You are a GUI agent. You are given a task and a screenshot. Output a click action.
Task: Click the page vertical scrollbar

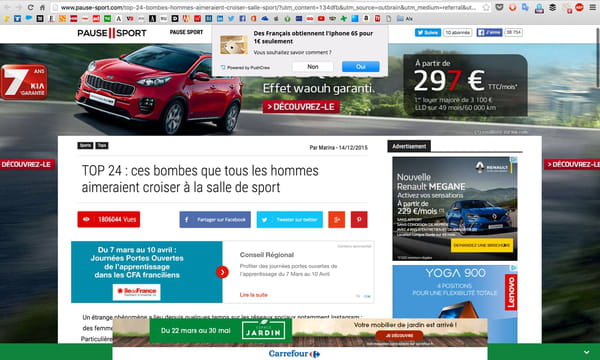coord(597,57)
